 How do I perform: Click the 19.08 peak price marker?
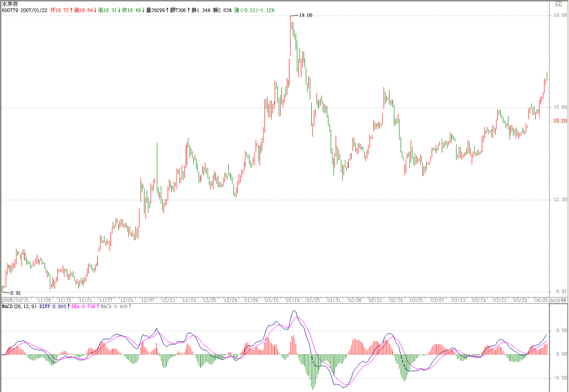click(x=305, y=15)
